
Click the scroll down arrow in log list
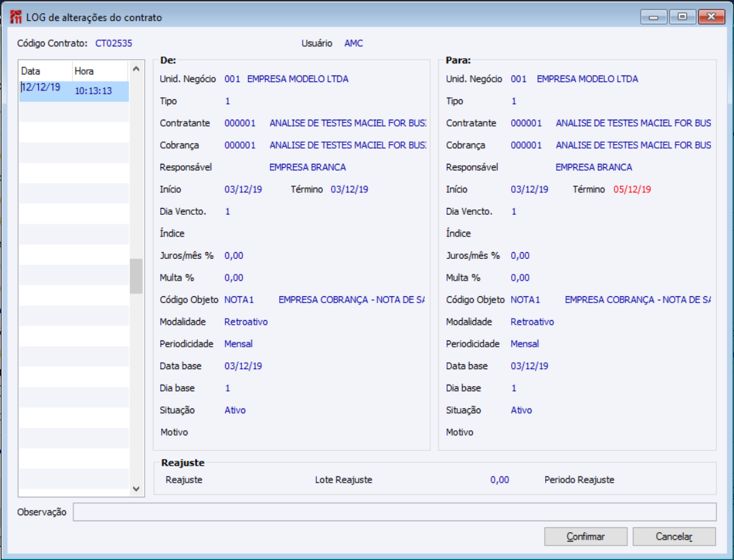[136, 489]
